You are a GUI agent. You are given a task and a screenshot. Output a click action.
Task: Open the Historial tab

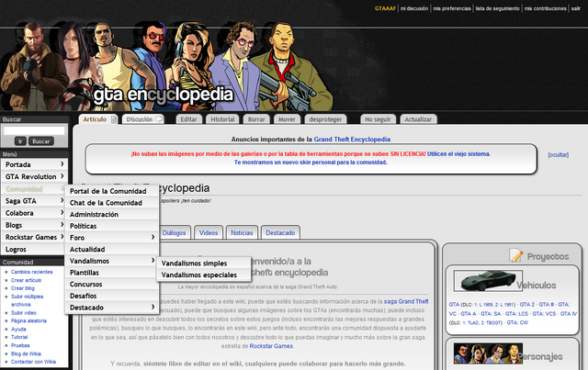pyautogui.click(x=222, y=119)
